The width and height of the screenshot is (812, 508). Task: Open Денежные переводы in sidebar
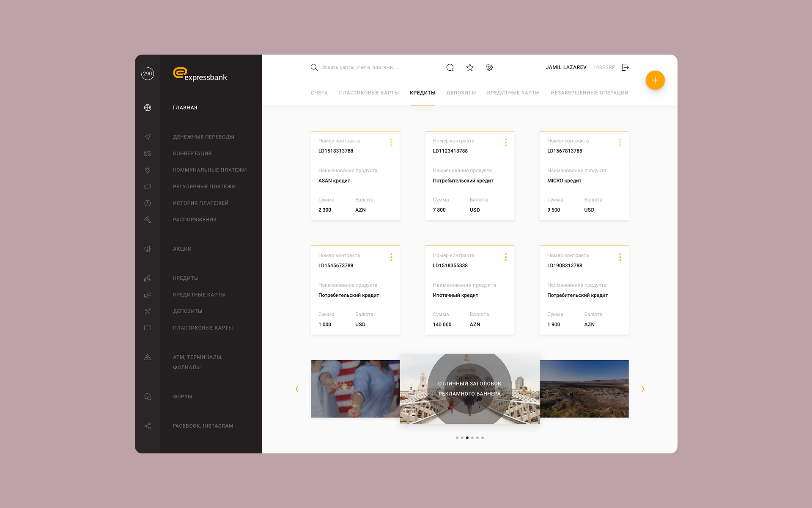(203, 137)
